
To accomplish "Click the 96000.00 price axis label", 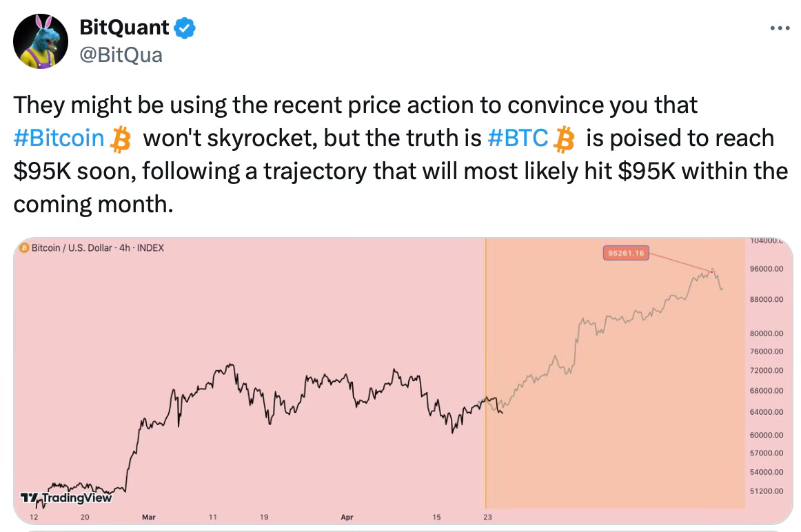I will pos(767,269).
